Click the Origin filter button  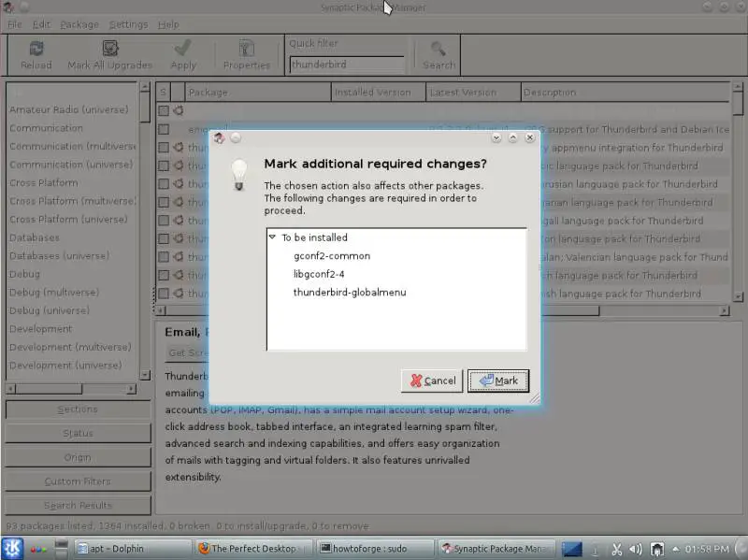coord(79,457)
